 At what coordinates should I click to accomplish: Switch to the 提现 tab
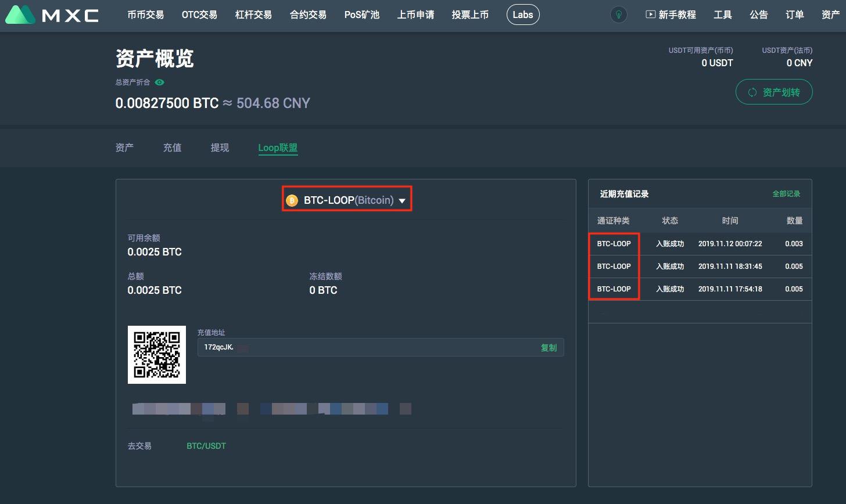coord(220,147)
